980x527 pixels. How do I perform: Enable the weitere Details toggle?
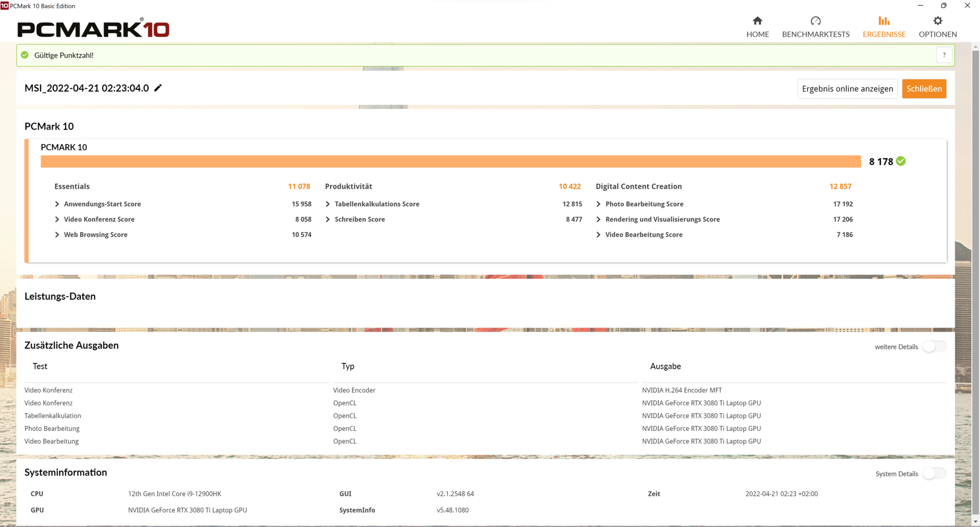pyautogui.click(x=934, y=346)
